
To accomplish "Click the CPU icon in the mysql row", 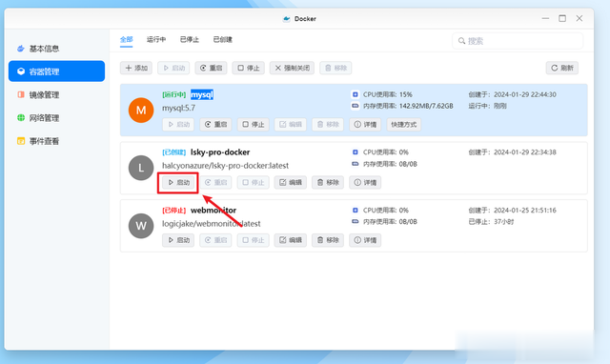I will point(356,94).
